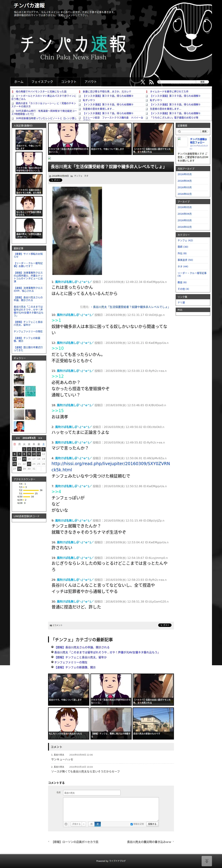The image size is (222, 868).
Task: Click the X ポスト button beside 2コメント
Action: pyautogui.click(x=165, y=625)
